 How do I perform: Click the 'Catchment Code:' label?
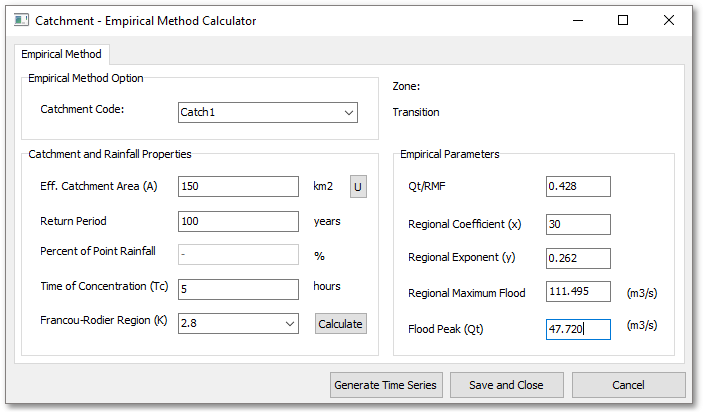coord(82,109)
